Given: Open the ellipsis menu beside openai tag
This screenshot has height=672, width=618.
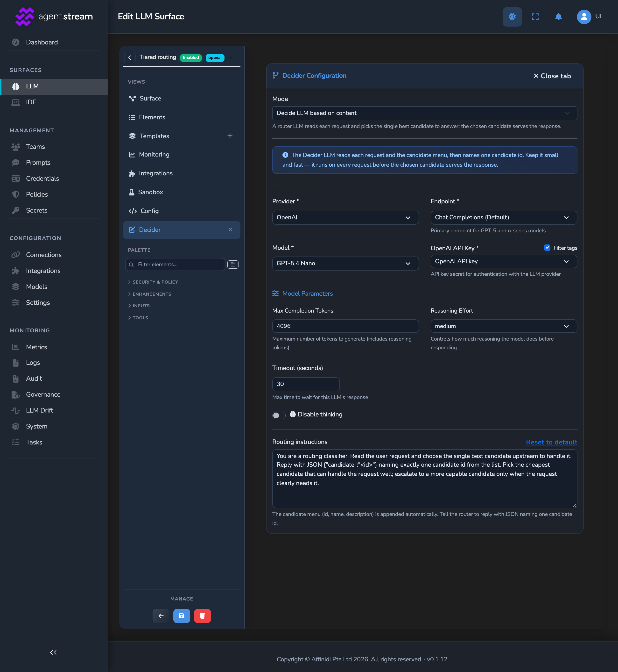Looking at the screenshot, I should coord(230,57).
